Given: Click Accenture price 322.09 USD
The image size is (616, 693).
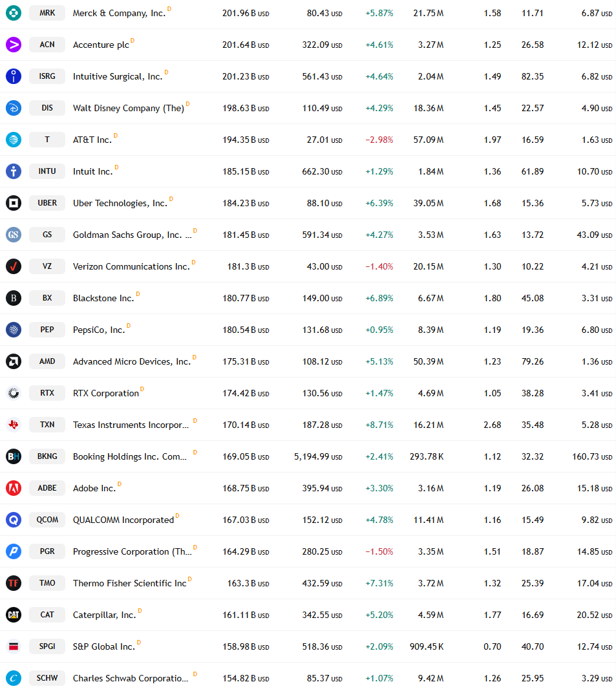Looking at the screenshot, I should pos(322,45).
